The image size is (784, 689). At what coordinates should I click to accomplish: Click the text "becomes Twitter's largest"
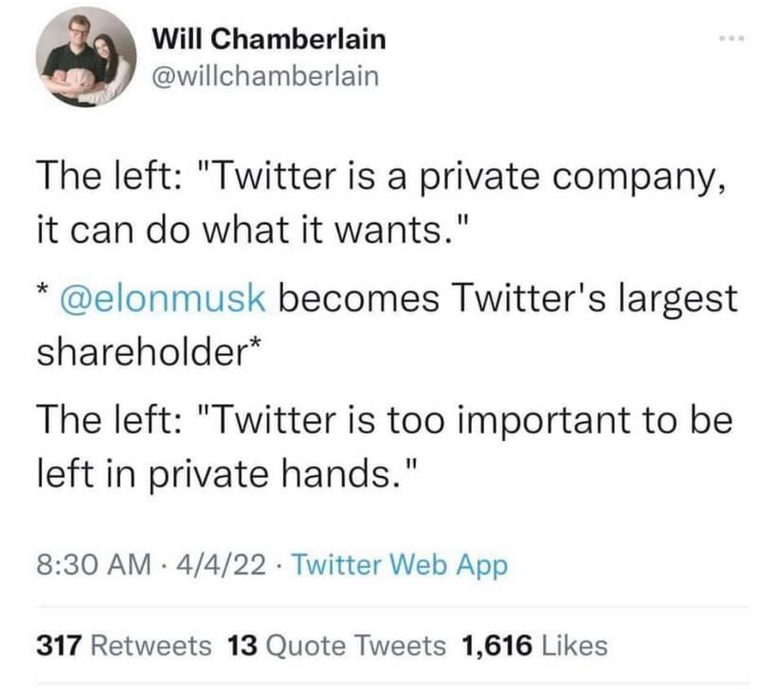[508, 298]
